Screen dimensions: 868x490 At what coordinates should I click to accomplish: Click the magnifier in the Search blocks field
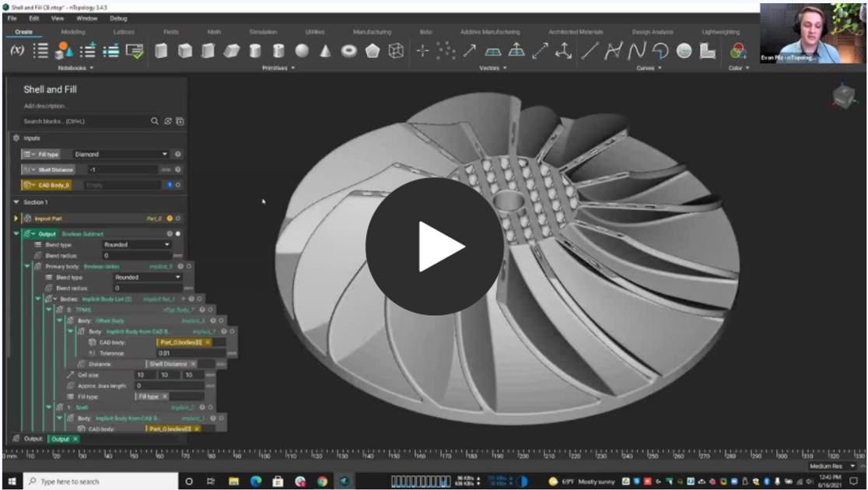[155, 122]
